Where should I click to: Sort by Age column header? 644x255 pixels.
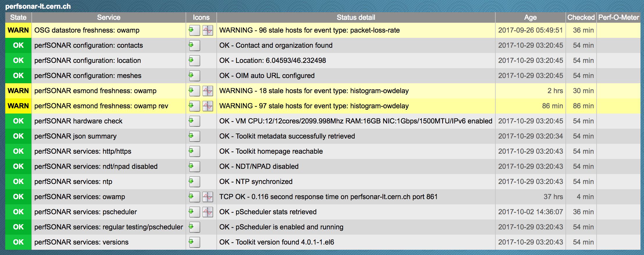531,17
